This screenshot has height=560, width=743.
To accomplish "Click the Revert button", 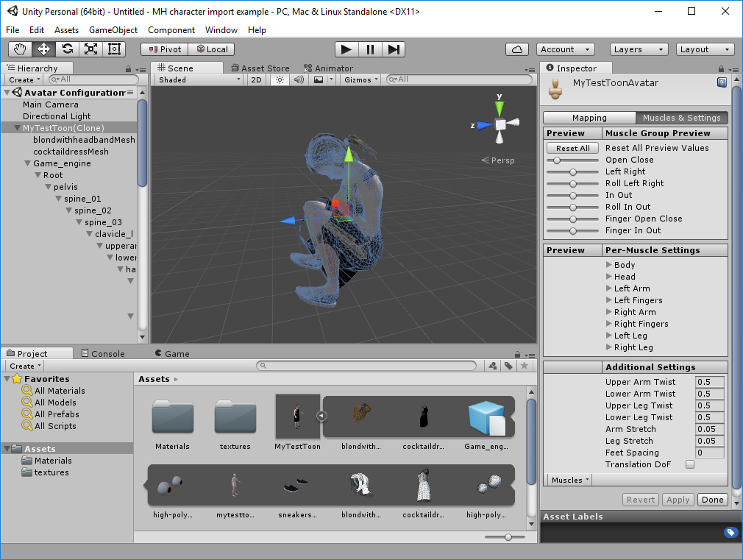I will (641, 500).
